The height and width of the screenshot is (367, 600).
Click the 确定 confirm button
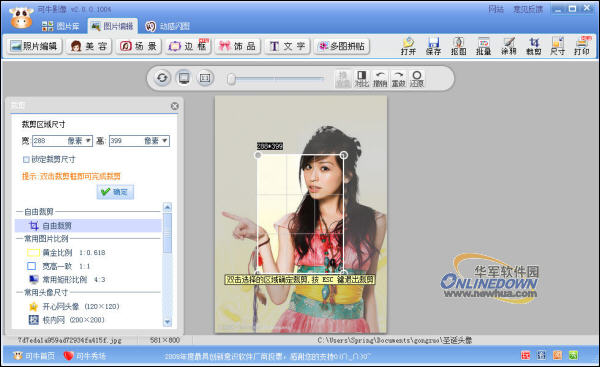point(115,192)
